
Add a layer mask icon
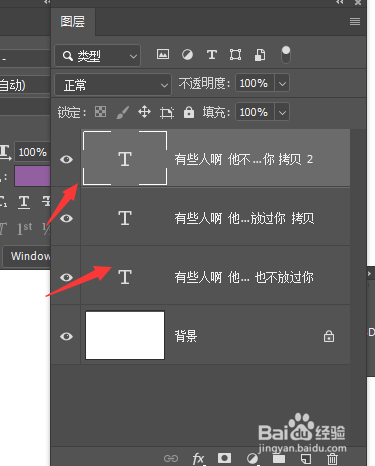click(x=224, y=458)
